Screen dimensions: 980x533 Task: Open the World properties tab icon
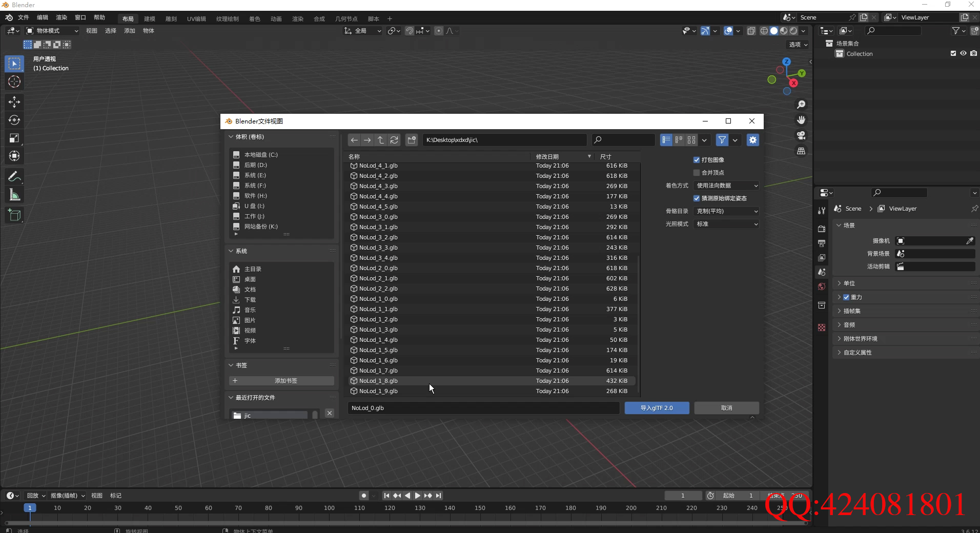(822, 286)
